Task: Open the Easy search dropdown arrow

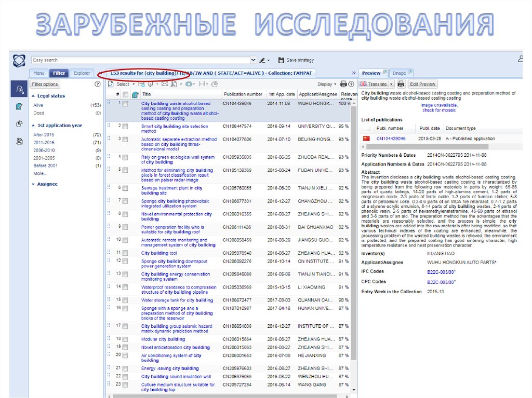Action: [x=254, y=60]
